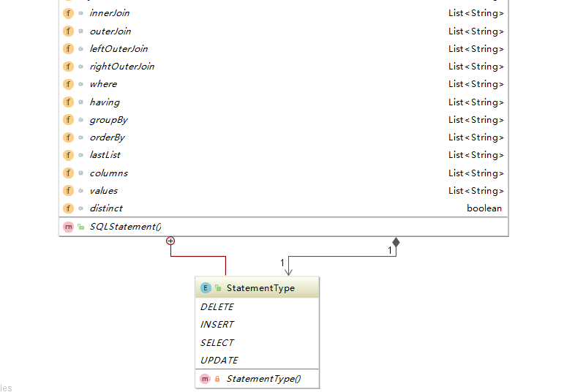Select the field icon beside distinct
Image resolution: width=575 pixels, height=392 pixels.
click(69, 208)
